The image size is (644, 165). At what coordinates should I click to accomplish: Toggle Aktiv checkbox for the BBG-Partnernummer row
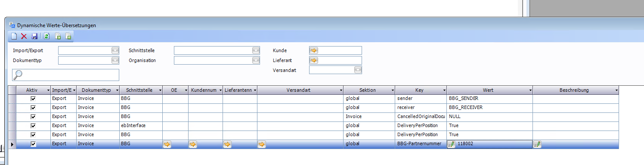coord(33,144)
